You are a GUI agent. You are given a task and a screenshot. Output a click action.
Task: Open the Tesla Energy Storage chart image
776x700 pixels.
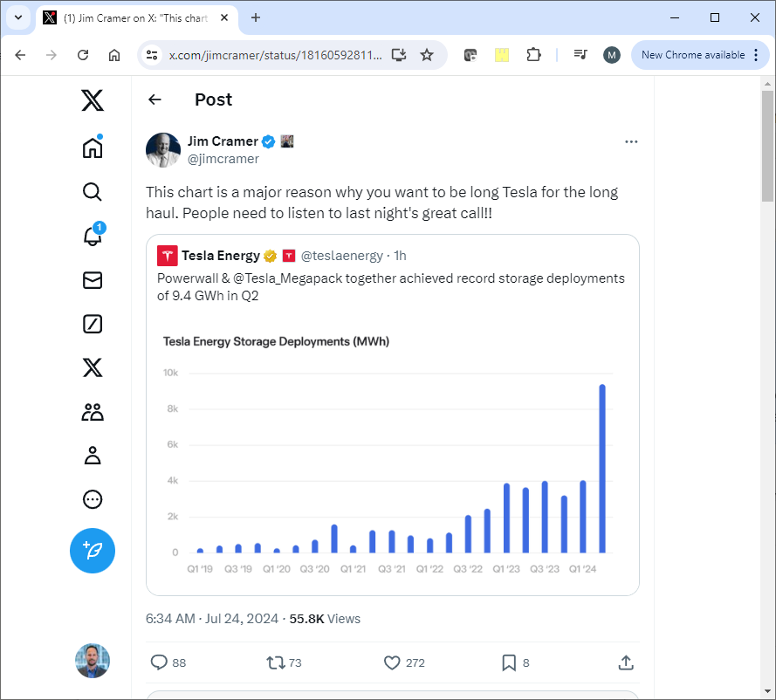point(393,453)
